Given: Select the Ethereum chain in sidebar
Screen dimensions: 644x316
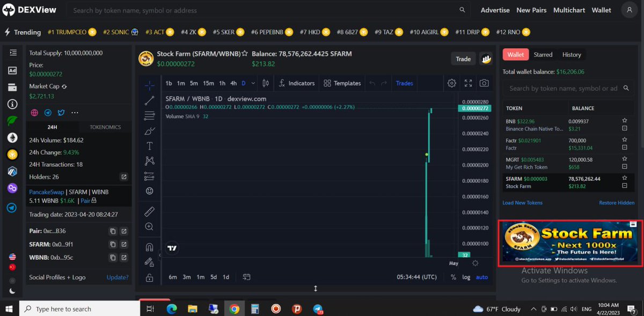Looking at the screenshot, I should [x=12, y=138].
